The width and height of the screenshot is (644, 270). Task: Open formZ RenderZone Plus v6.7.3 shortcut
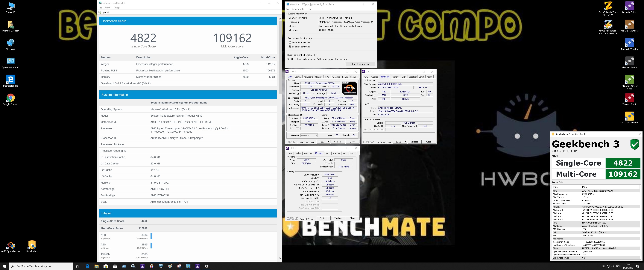(608, 9)
